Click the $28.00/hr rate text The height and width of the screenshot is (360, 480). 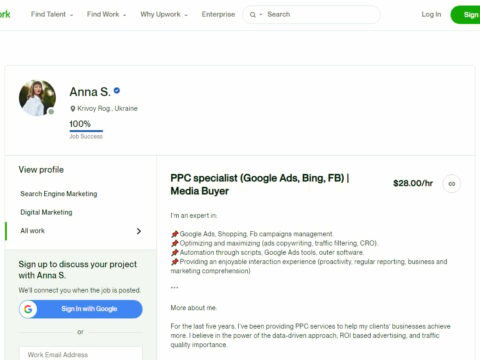pos(413,183)
